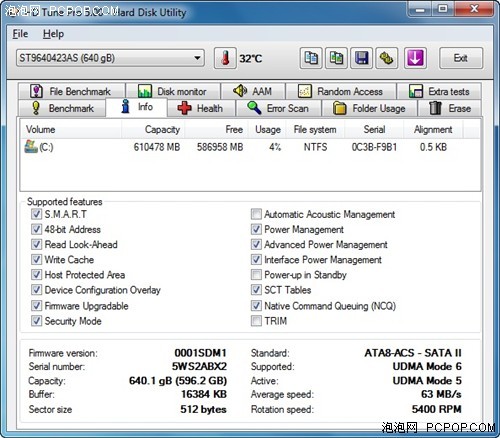Open the Help menu

click(x=53, y=34)
